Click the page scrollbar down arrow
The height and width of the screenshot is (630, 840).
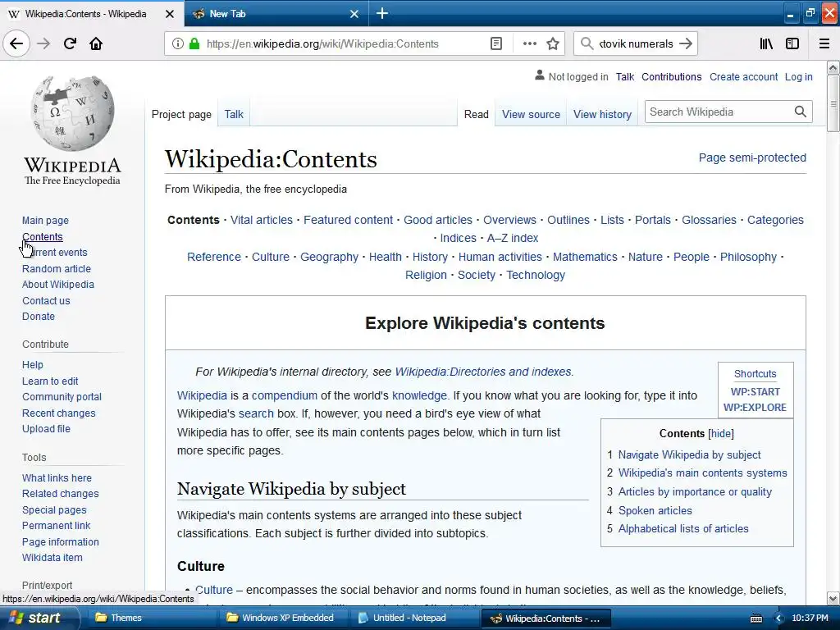[833, 598]
